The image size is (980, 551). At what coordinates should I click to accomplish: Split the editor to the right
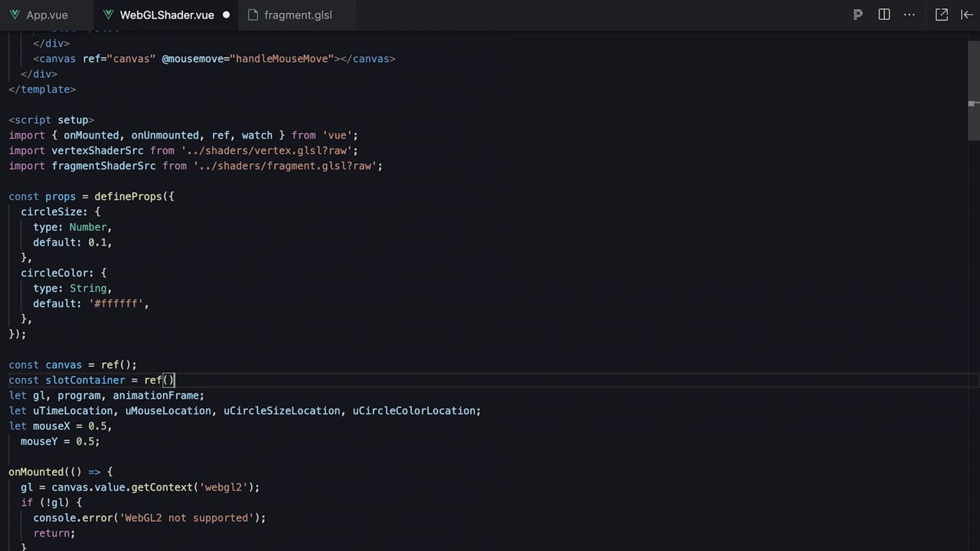884,15
